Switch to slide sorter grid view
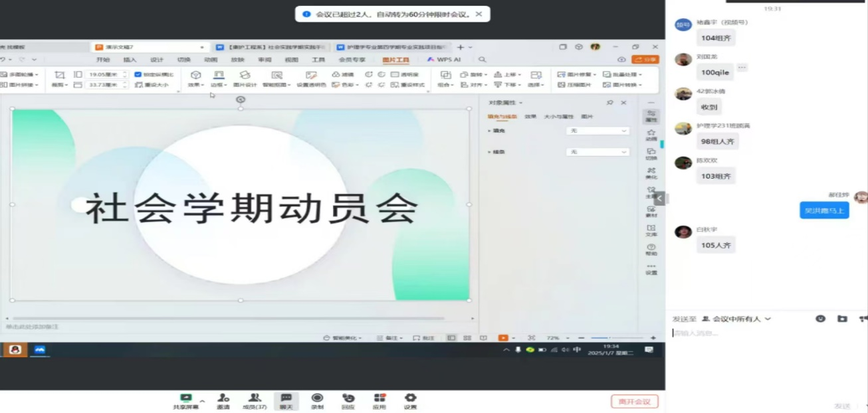The image size is (868, 413). [467, 338]
